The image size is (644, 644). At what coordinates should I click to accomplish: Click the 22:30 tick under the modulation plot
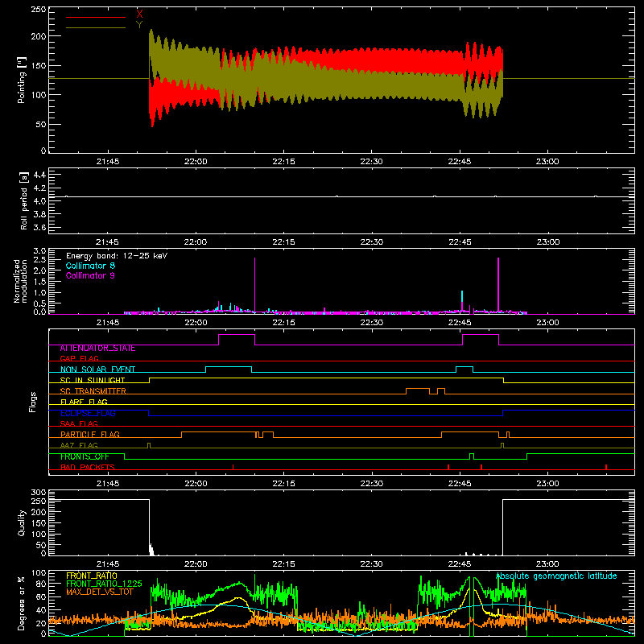[x=371, y=323]
